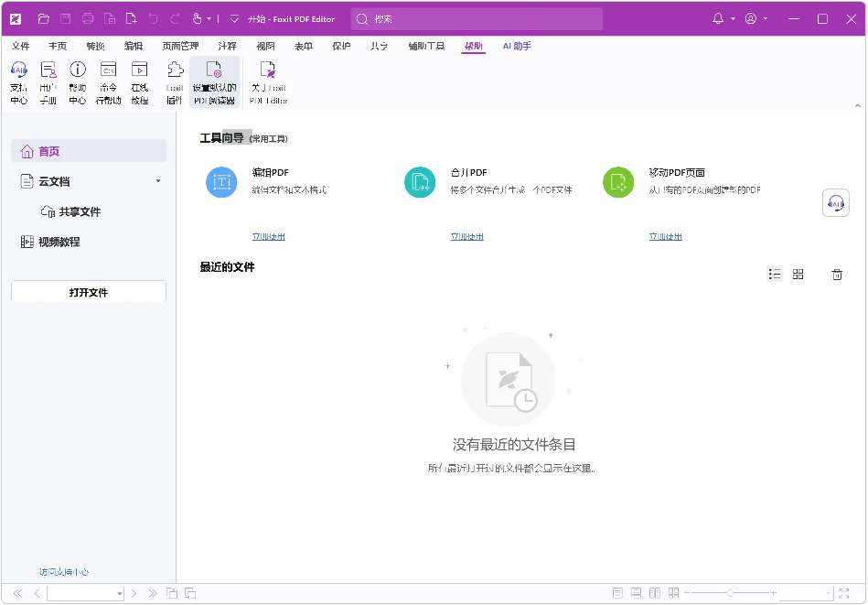Open the zoom level dropdown in status bar
The height and width of the screenshot is (605, 868).
pos(829,594)
